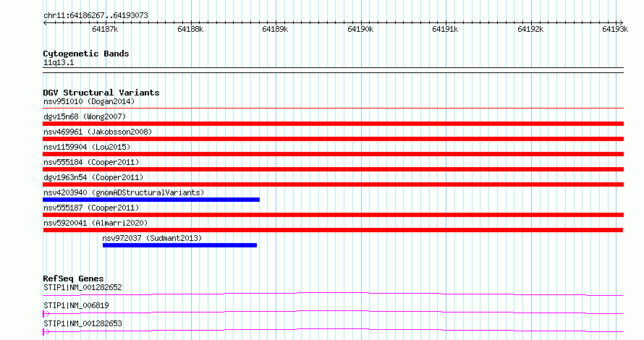
Task: Open variant dgv15n68 (Wong2007) label
Action: pos(85,116)
